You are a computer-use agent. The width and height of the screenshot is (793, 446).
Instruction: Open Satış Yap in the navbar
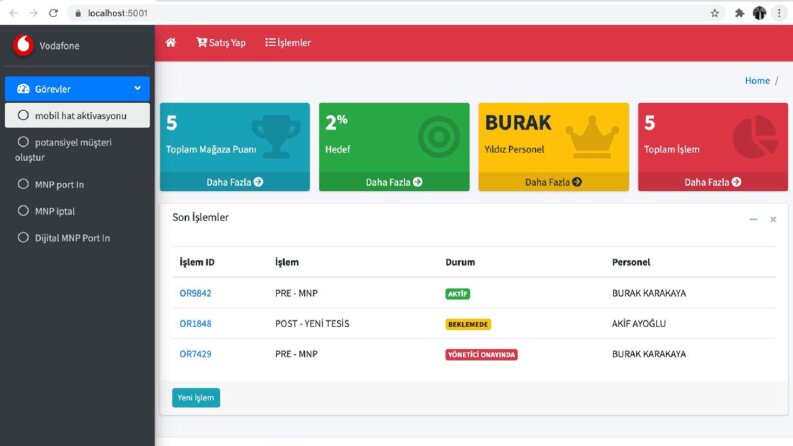click(221, 42)
